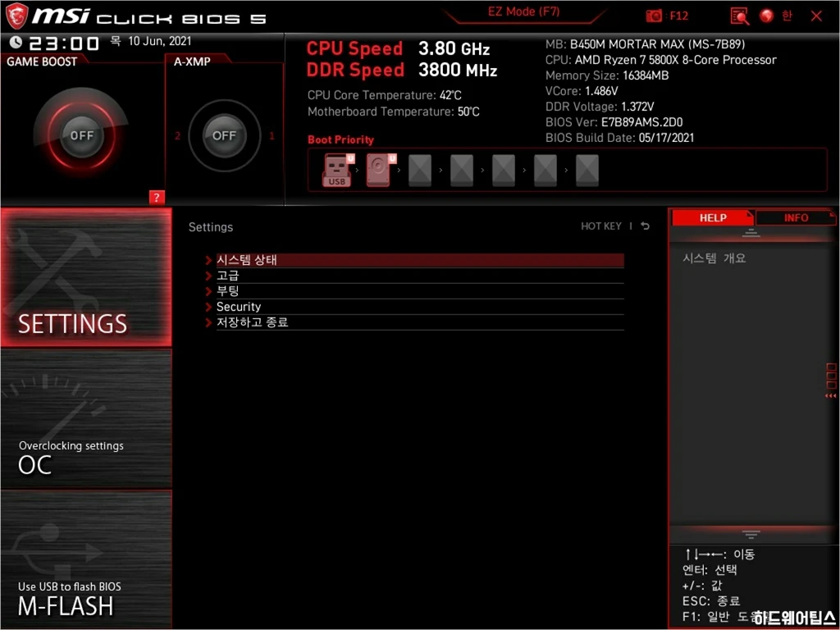Click the CPU Speed 3.80 GHz readout
The width and height of the screenshot is (840, 630).
pyautogui.click(x=398, y=48)
